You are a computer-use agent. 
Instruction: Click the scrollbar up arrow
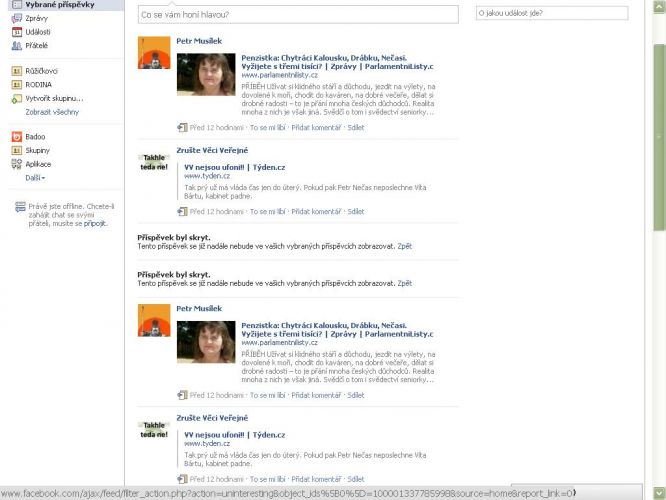(x=659, y=7)
